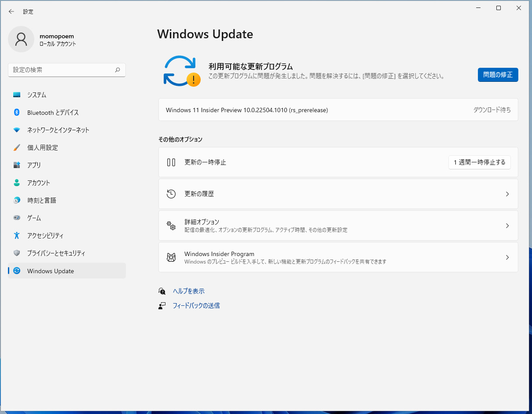This screenshot has width=532, height=414.
Task: Click the momopoem user avatar icon
Action: (21, 39)
